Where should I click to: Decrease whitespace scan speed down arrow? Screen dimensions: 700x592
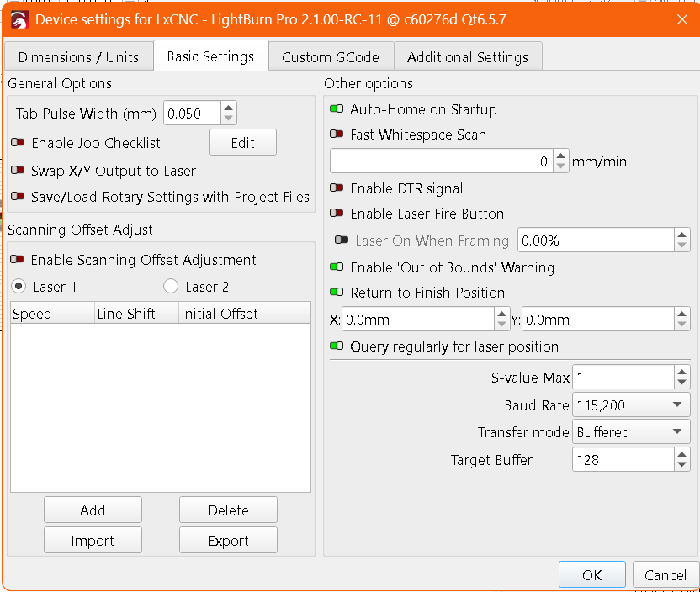(560, 166)
